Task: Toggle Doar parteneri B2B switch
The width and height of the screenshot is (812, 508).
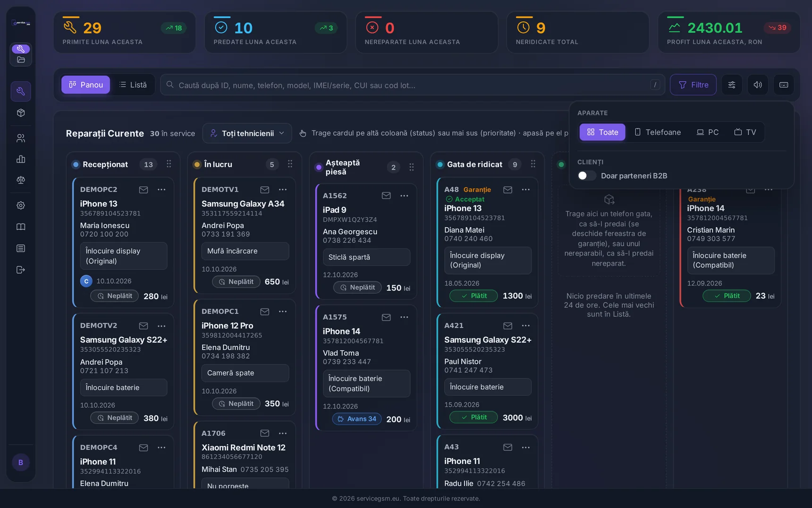Action: tap(586, 176)
